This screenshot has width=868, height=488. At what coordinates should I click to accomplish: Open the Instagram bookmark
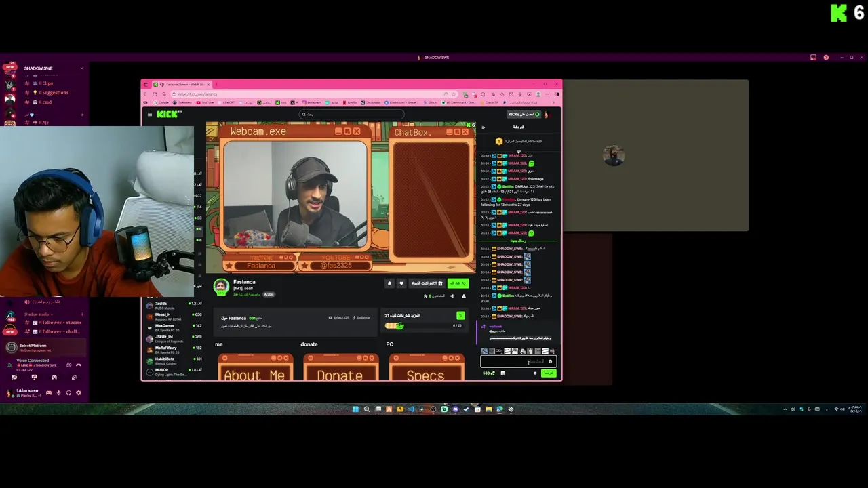[x=311, y=103]
